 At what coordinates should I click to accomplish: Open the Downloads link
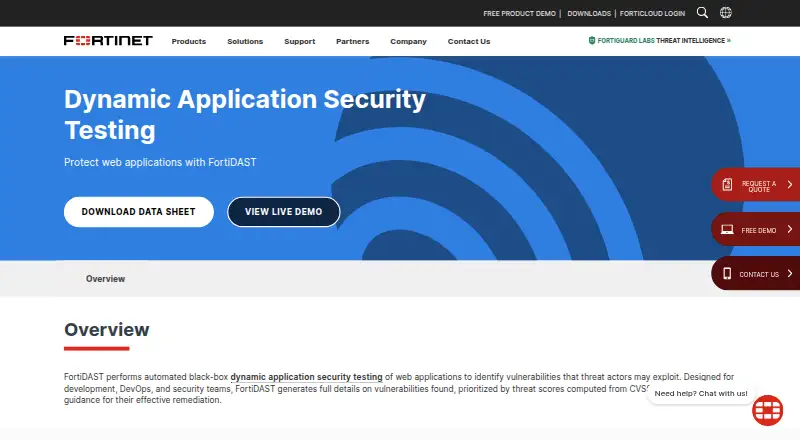coord(589,13)
